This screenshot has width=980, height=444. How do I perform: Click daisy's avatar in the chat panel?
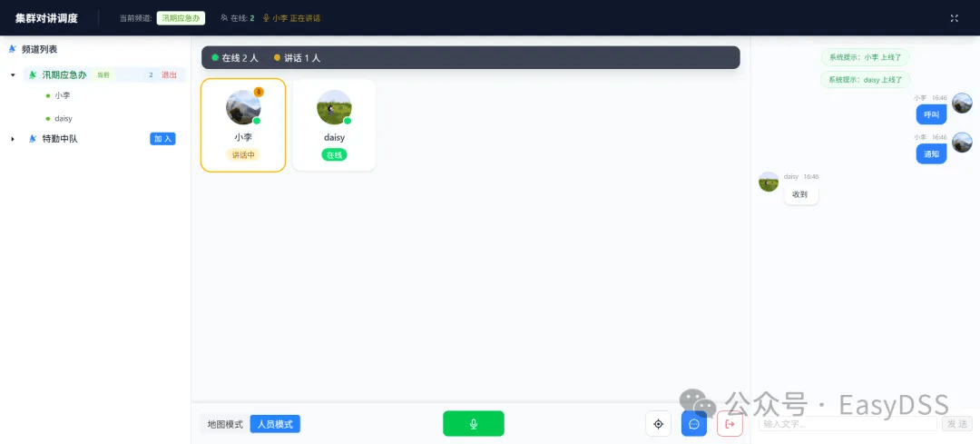point(769,182)
